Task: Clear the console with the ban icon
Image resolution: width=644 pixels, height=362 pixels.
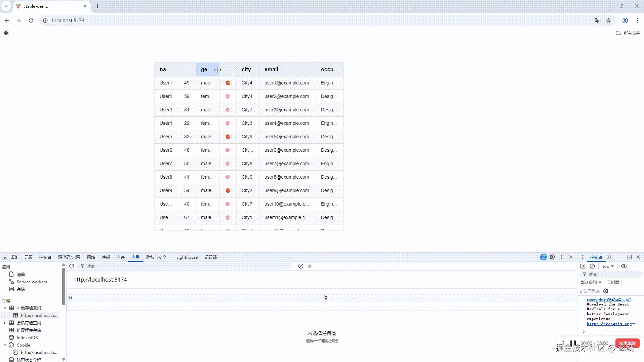Action: [592, 266]
